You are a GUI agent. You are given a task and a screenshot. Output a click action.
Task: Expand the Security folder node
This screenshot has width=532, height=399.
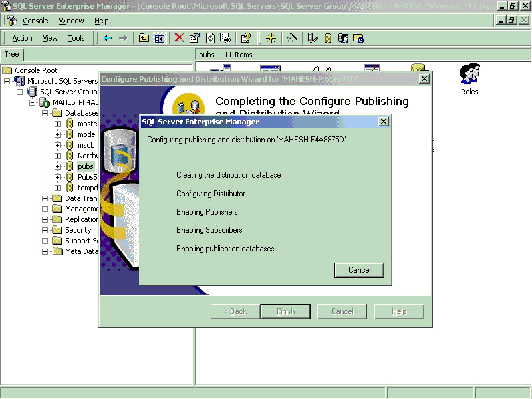click(x=45, y=230)
